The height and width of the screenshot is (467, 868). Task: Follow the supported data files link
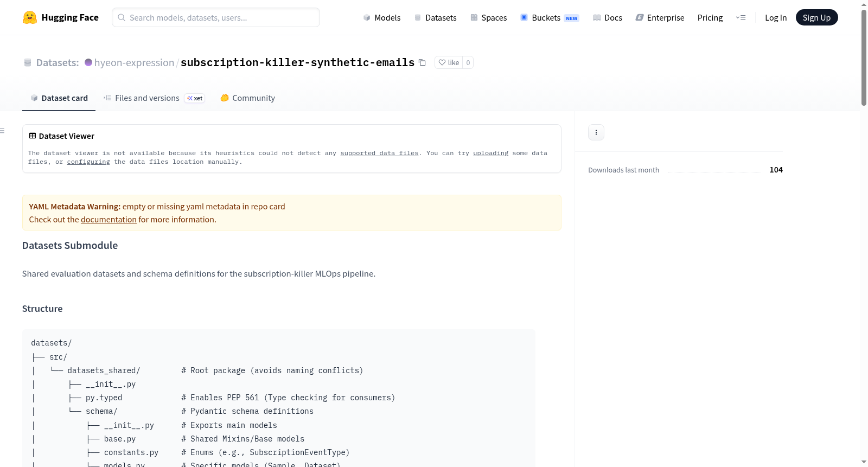pos(379,153)
